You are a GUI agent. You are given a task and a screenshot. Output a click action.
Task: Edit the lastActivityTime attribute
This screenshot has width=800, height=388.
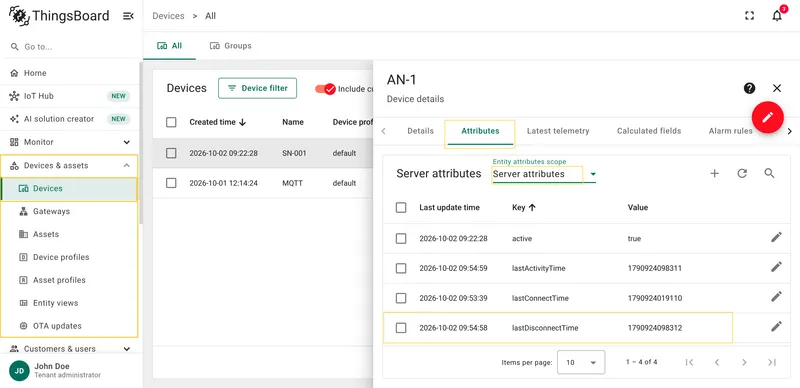tap(776, 267)
